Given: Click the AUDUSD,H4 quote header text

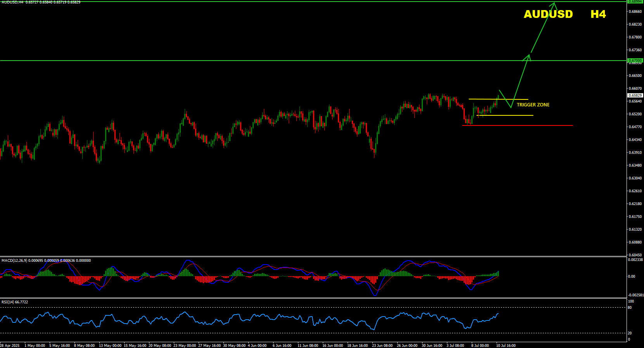Looking at the screenshot, I should (x=12, y=2).
